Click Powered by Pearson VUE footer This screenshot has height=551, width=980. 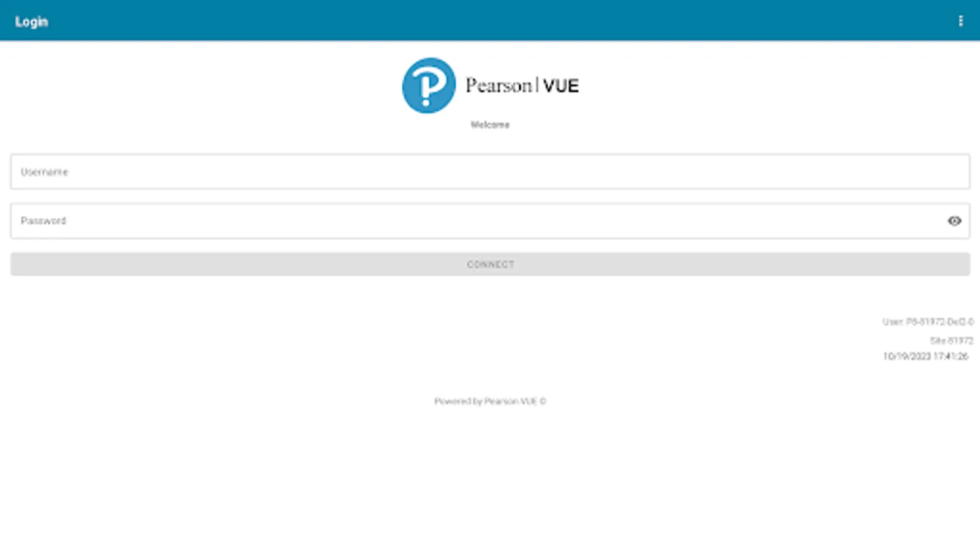[490, 401]
